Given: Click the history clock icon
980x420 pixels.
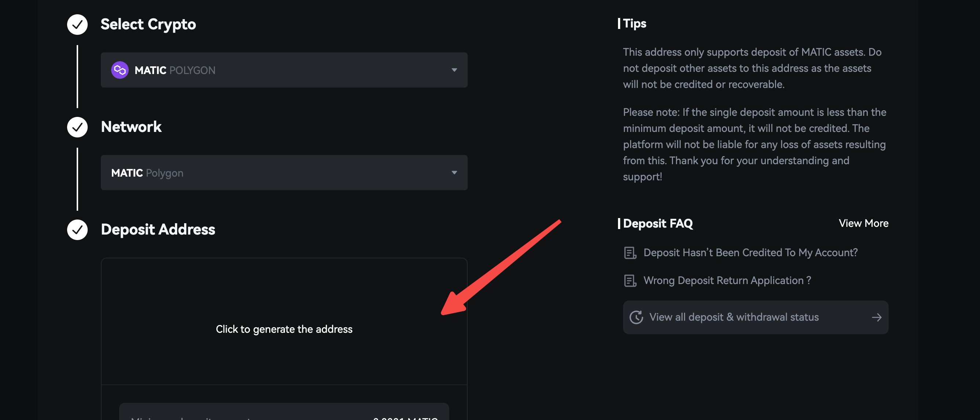Looking at the screenshot, I should (636, 317).
